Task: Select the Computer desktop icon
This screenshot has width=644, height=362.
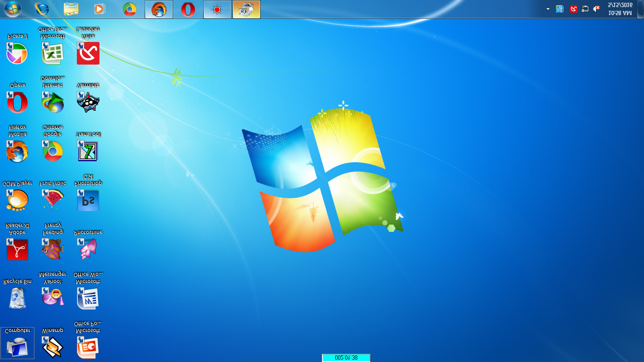Action: [x=17, y=343]
